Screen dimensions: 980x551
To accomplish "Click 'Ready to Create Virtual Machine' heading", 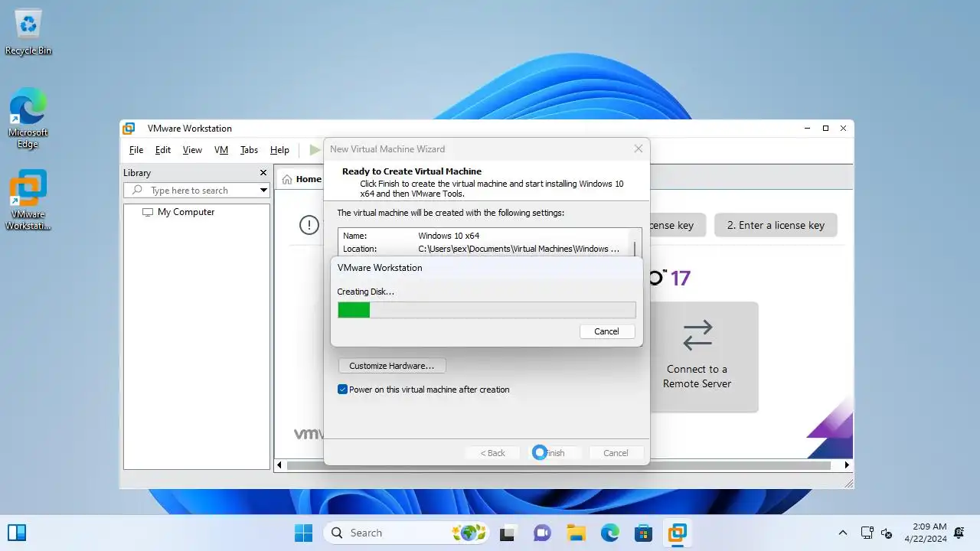I will coord(412,171).
